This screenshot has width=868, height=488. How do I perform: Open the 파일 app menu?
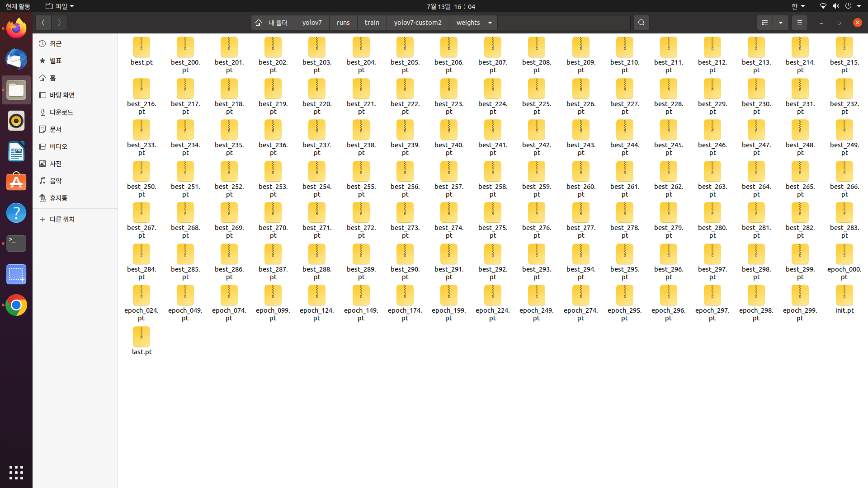click(x=60, y=6)
